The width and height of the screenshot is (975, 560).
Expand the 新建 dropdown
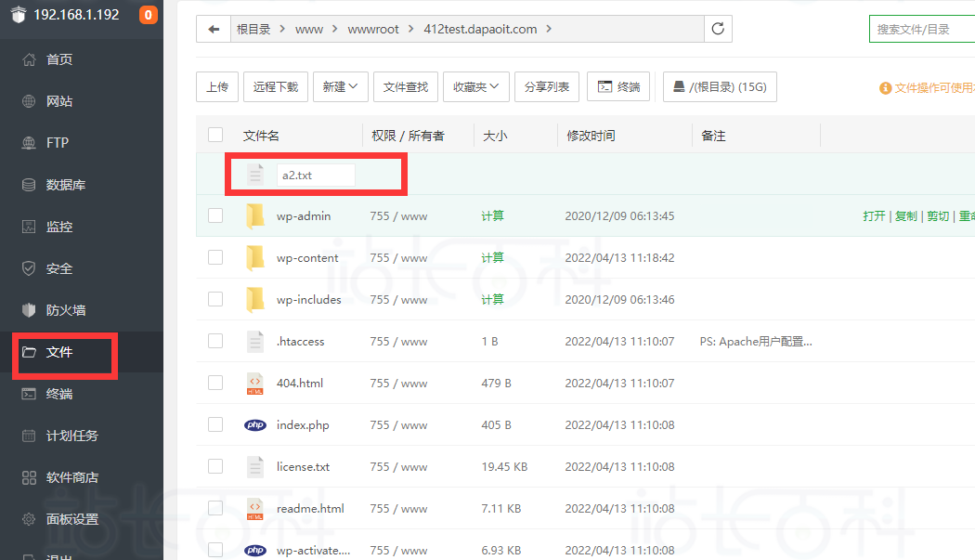coord(340,87)
